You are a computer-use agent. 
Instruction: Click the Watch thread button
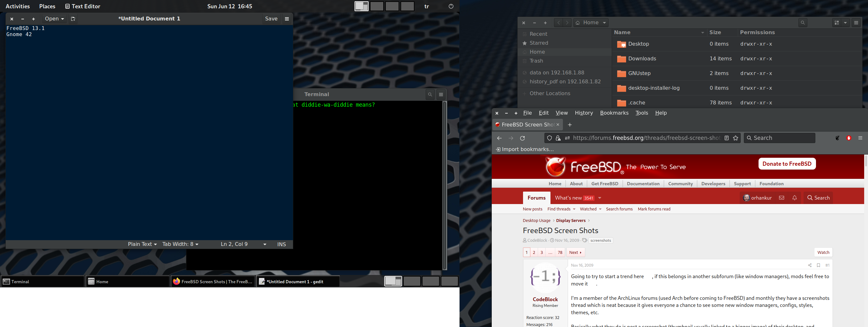pos(823,253)
